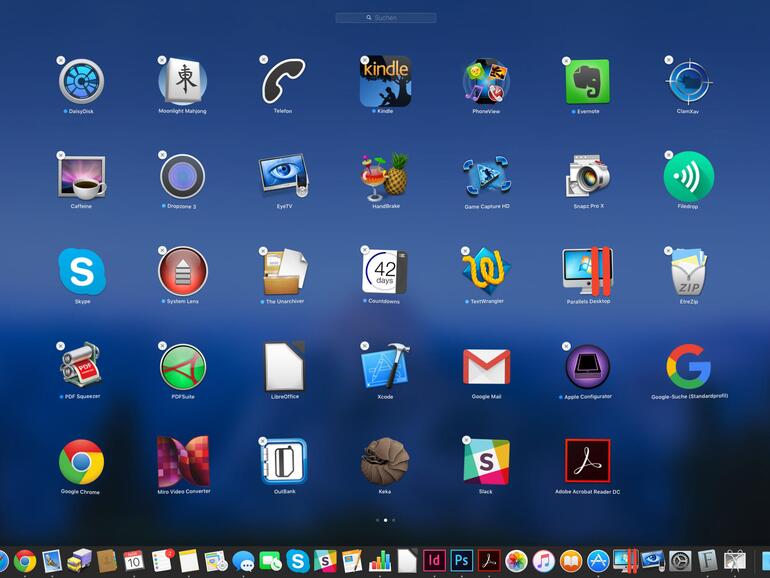Viewport: 770px width, 578px height.
Task: Launch Parallels Desktop
Action: (x=587, y=270)
